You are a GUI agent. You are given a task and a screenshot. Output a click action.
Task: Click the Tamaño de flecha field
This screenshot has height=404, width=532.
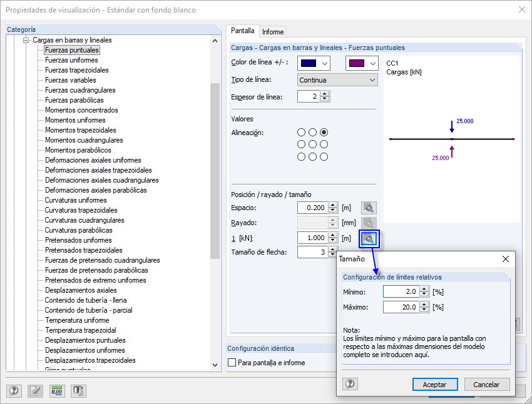pyautogui.click(x=313, y=252)
